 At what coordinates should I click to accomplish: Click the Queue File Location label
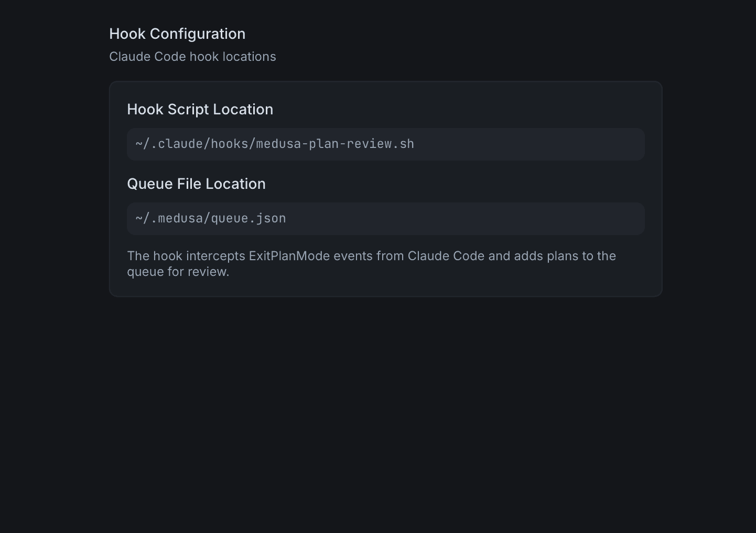(196, 184)
